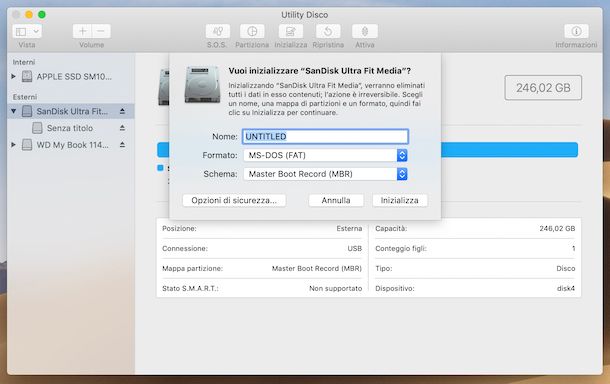Click the Esterni sidebar header
The width and height of the screenshot is (610, 384).
coord(25,97)
